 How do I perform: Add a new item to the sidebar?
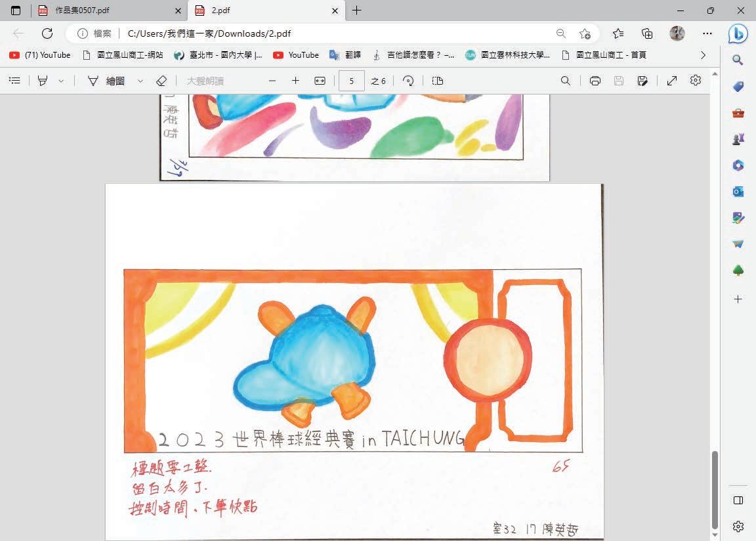pyautogui.click(x=738, y=299)
